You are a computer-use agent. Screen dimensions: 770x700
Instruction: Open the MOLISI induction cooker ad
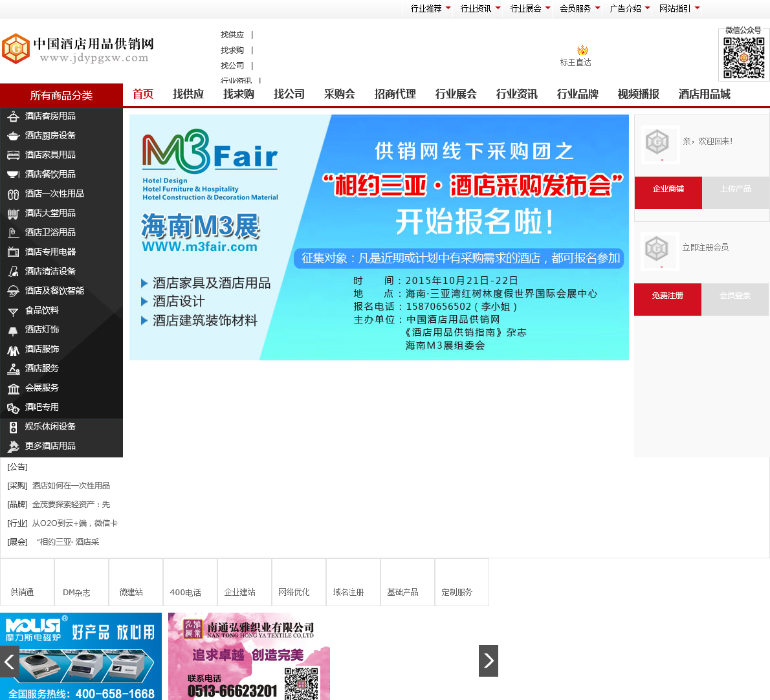80,656
